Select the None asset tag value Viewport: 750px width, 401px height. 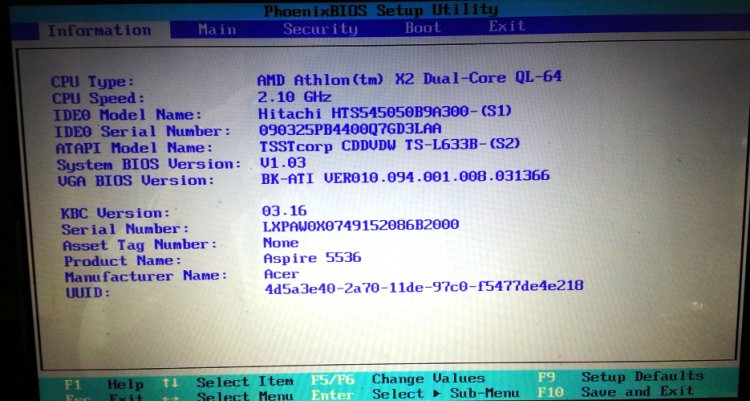coord(281,243)
